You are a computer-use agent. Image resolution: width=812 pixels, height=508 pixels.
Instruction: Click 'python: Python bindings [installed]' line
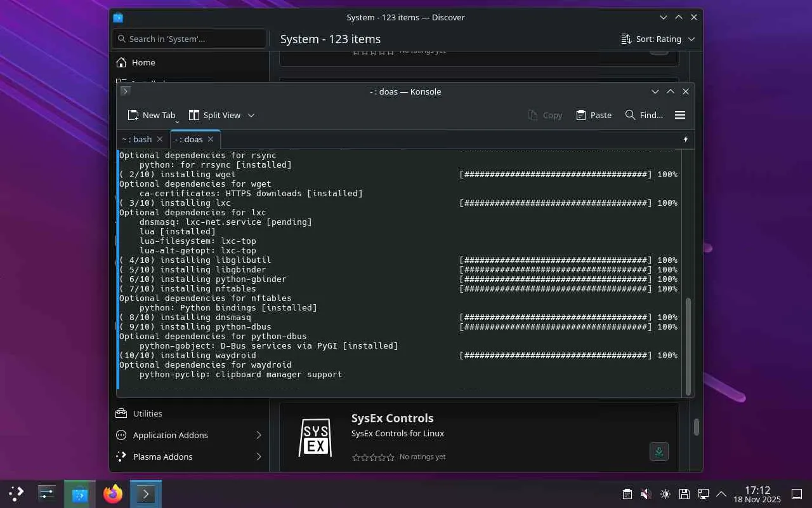(228, 307)
